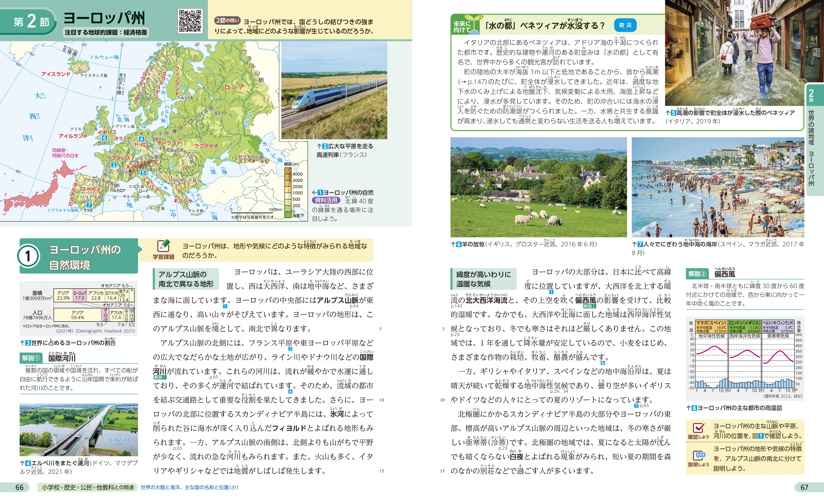Click the blue 防災 badge

pyautogui.click(x=625, y=25)
